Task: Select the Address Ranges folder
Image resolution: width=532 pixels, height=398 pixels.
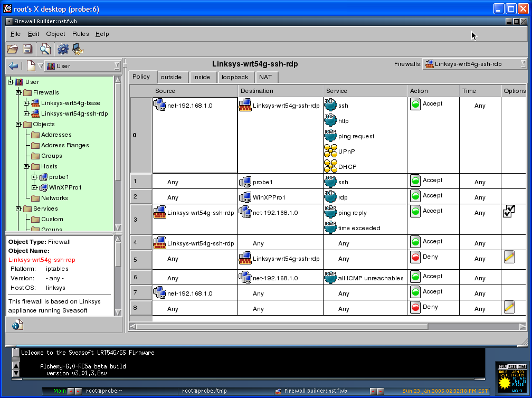Action: [x=65, y=145]
